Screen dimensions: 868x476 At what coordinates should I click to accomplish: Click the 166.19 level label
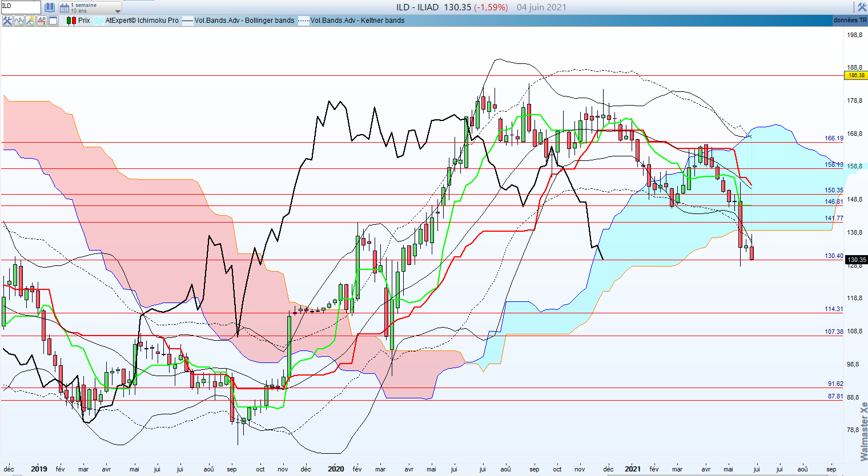pos(834,138)
